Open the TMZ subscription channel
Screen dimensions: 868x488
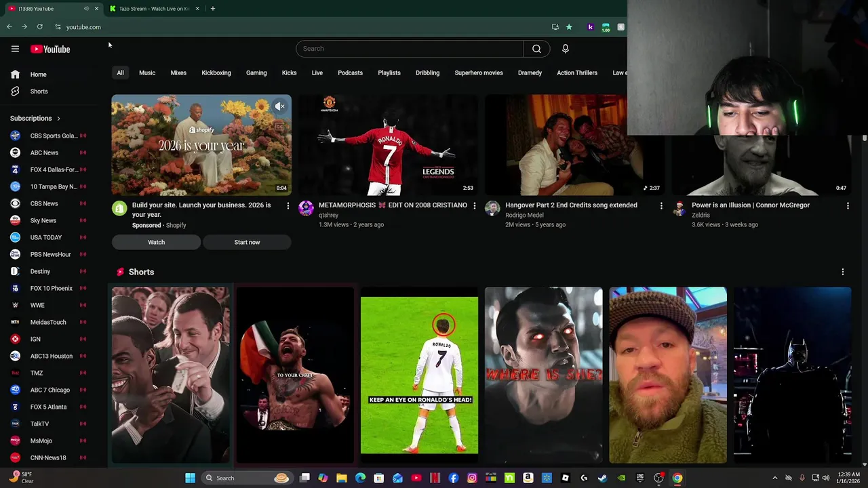coord(47,373)
